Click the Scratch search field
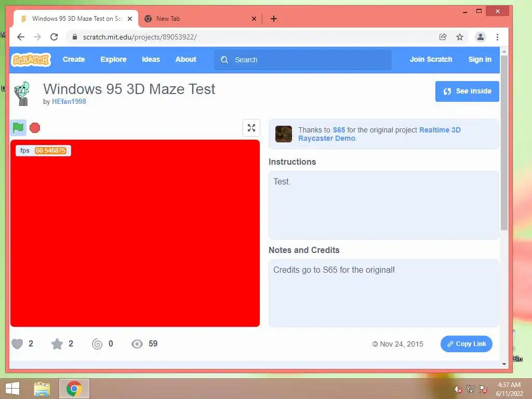Viewport: 532px width, 399px height. (303, 60)
